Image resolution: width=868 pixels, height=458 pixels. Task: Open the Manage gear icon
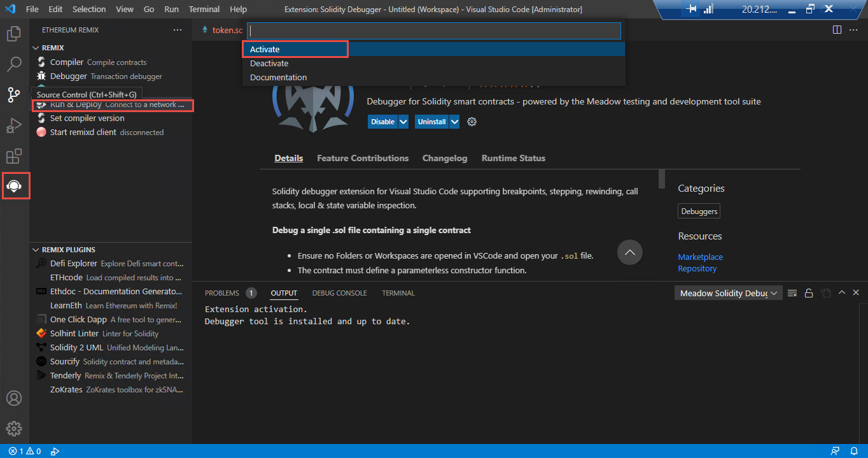[14, 428]
